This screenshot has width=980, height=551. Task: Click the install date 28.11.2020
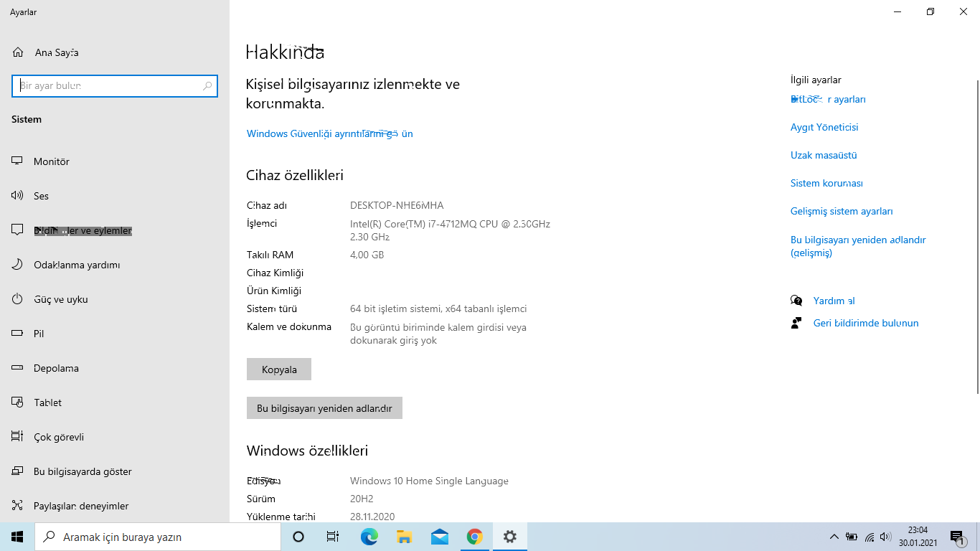[x=372, y=517]
